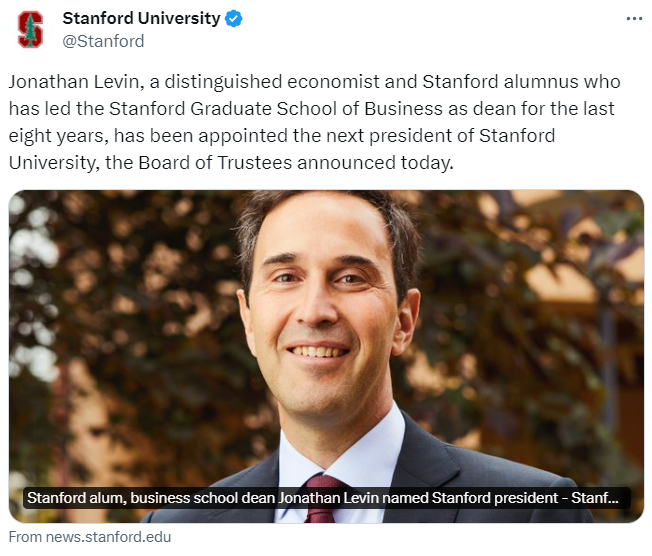The width and height of the screenshot is (652, 556).
Task: Click the blue verified checkmark badge
Action: 234,19
